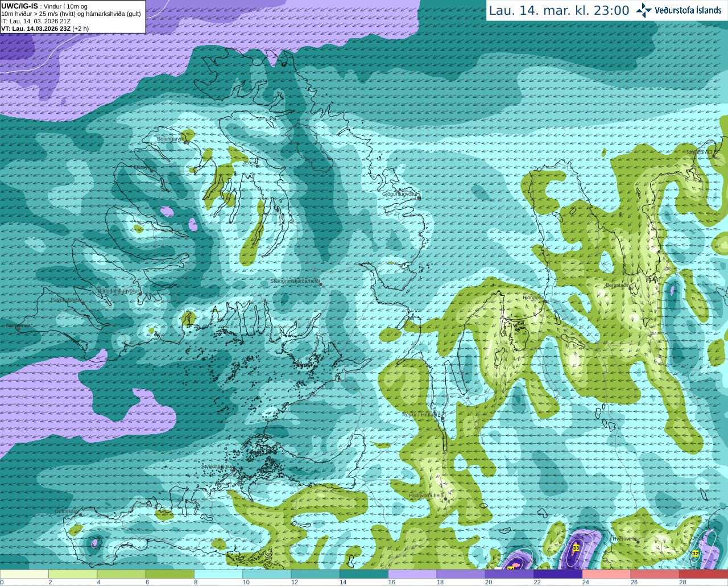Image resolution: width=728 pixels, height=586 pixels.
Task: Select the 0–2 m/s legend swatch
Action: pos(24,574)
